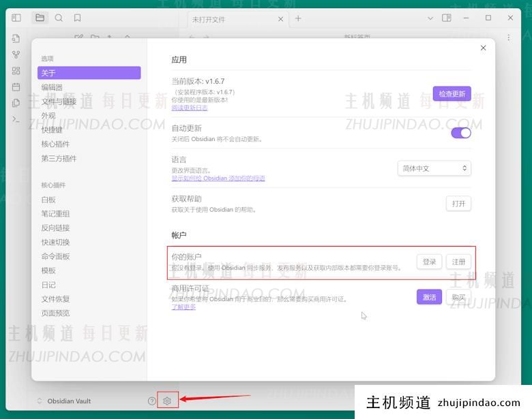Select 外观 in settings sidebar
532x419 pixels.
click(89, 116)
